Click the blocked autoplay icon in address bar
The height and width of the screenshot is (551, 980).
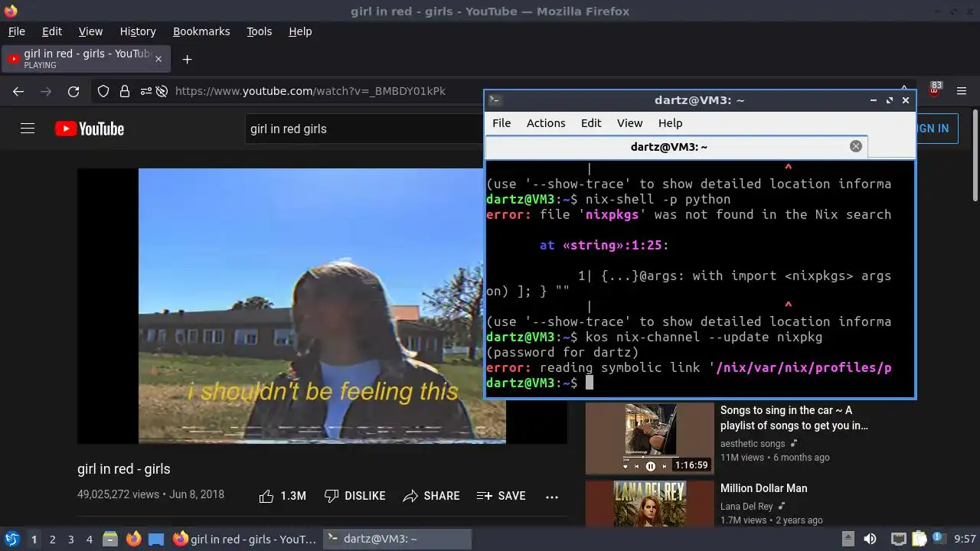162,91
